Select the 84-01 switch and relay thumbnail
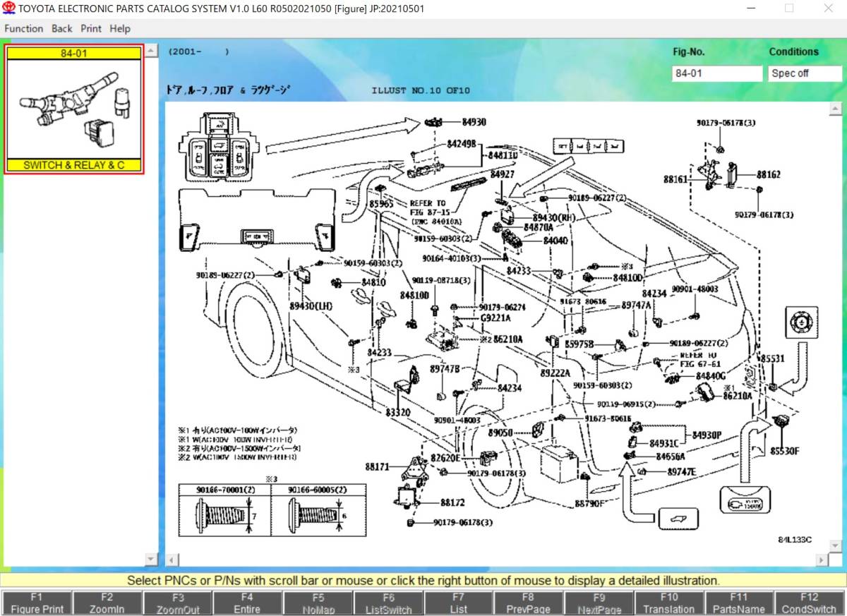Screen dimensions: 847x616 click(74, 109)
